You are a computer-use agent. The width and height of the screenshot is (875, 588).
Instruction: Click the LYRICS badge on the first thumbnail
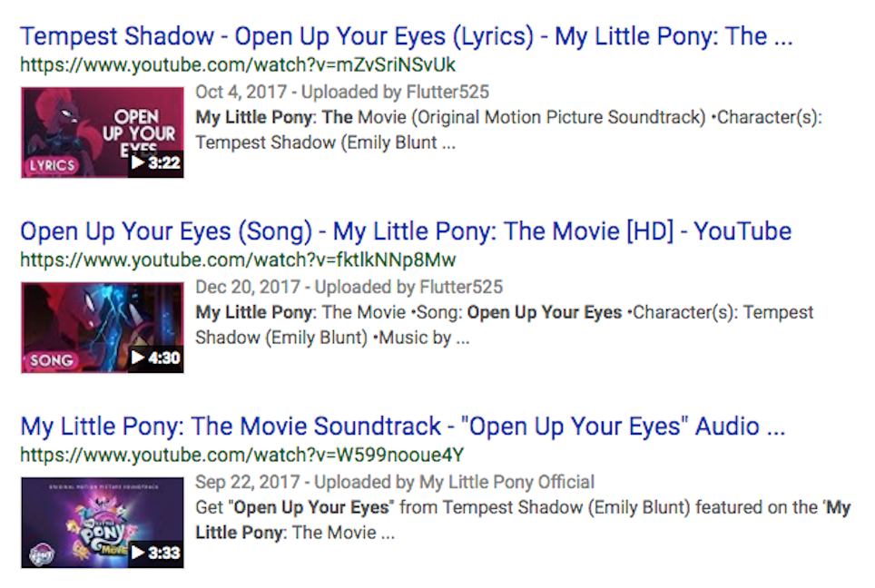(x=52, y=166)
